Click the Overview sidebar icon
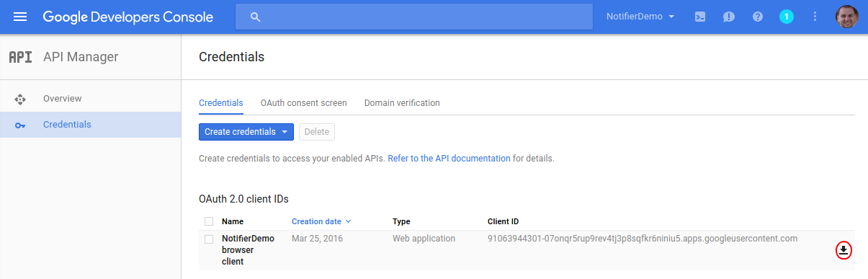 click(20, 99)
